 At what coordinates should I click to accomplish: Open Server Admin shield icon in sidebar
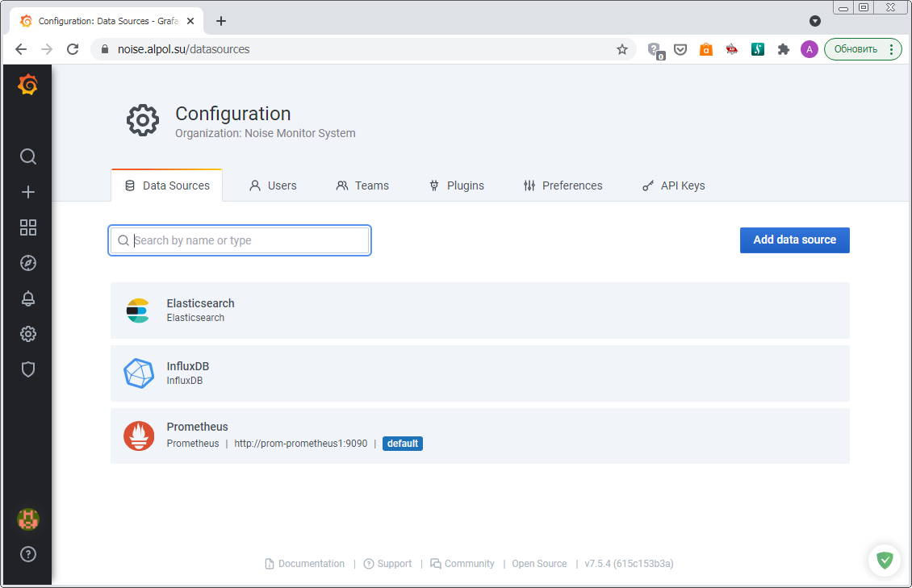(28, 369)
